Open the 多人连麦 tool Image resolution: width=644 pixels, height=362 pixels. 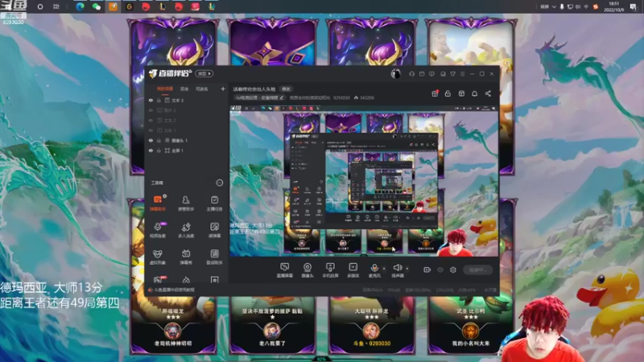[186, 230]
